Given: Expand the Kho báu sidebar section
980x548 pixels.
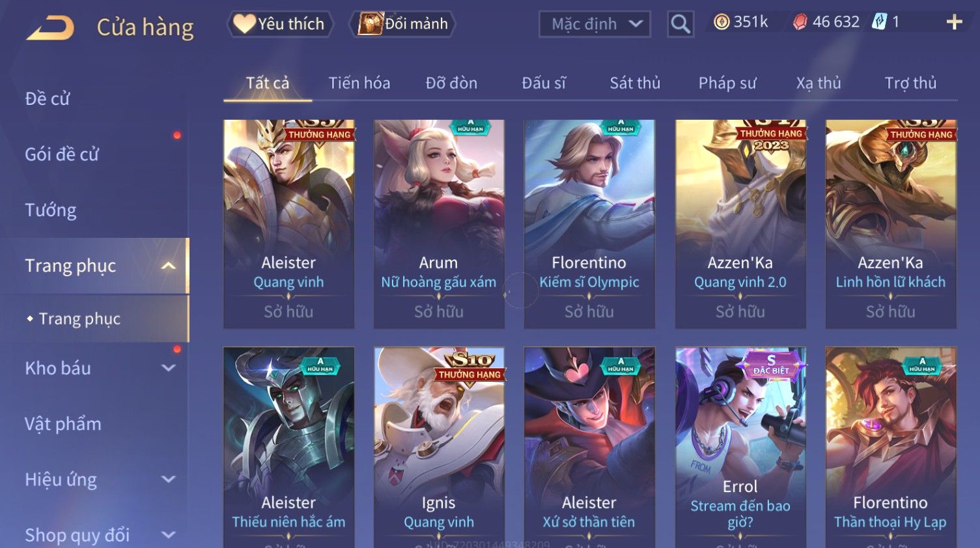Looking at the screenshot, I should click(x=169, y=368).
